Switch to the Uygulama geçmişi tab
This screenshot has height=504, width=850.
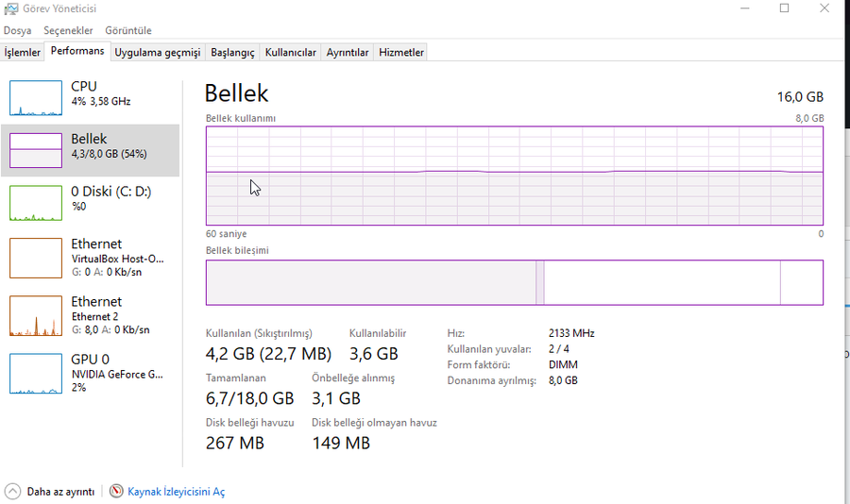pyautogui.click(x=157, y=53)
